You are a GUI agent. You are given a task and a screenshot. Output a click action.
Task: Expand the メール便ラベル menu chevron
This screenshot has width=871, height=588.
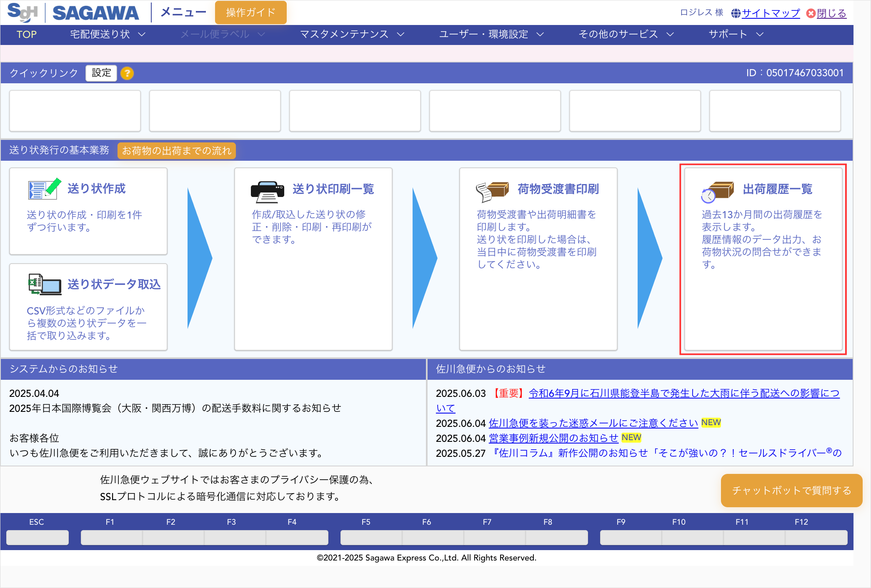[261, 34]
